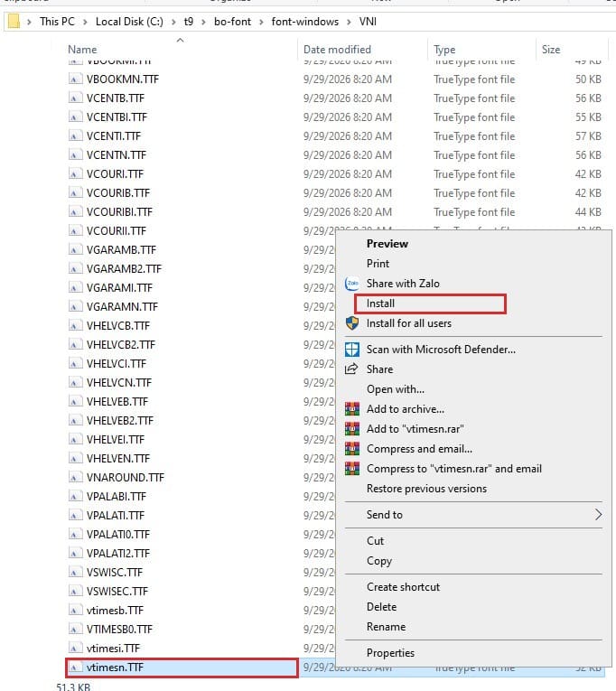Choose Preview from the context menu
This screenshot has width=616, height=691.
(387, 244)
